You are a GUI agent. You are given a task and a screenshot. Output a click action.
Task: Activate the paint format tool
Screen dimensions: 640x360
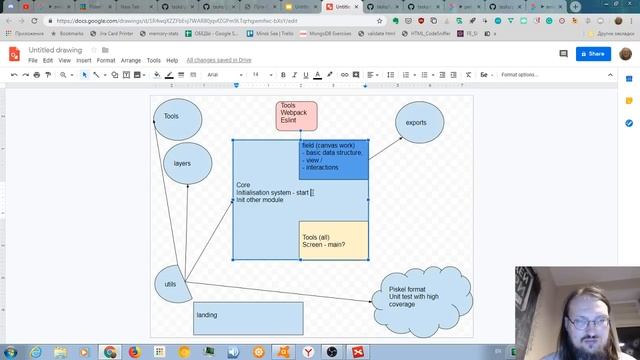pos(48,75)
